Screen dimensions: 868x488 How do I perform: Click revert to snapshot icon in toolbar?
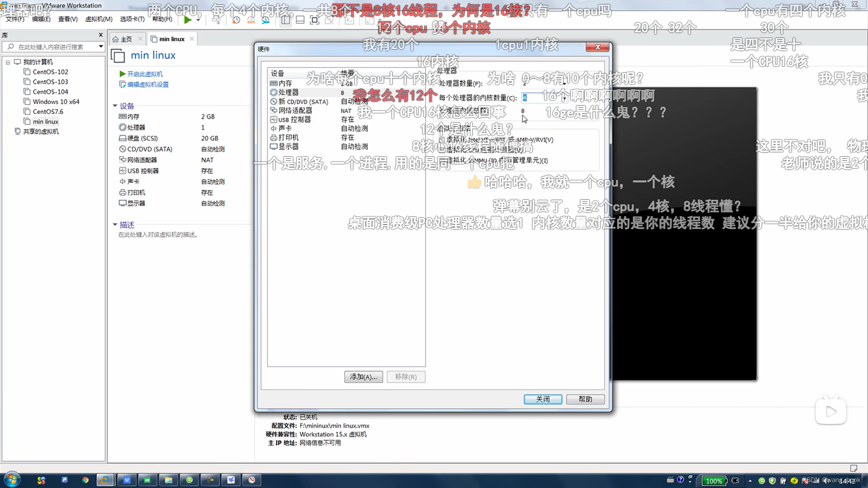pos(250,20)
